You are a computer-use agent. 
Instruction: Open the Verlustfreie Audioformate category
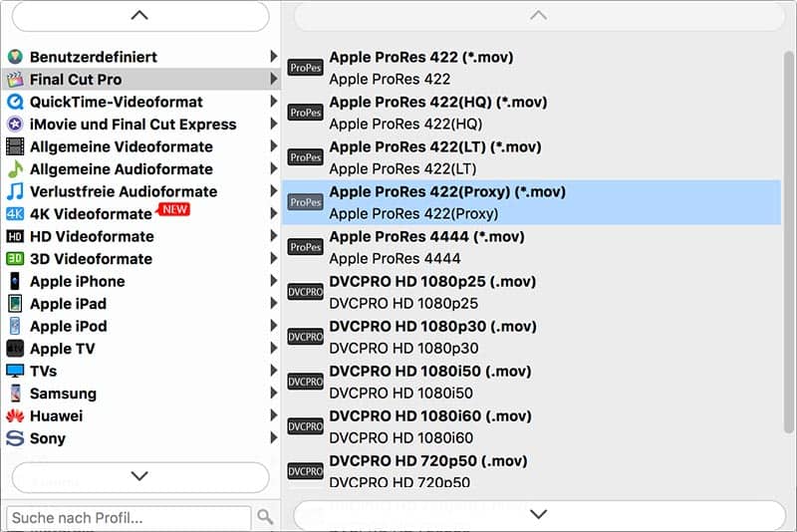tap(141, 191)
